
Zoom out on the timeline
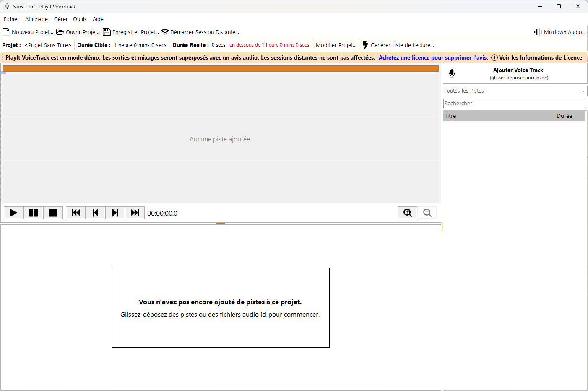point(427,213)
